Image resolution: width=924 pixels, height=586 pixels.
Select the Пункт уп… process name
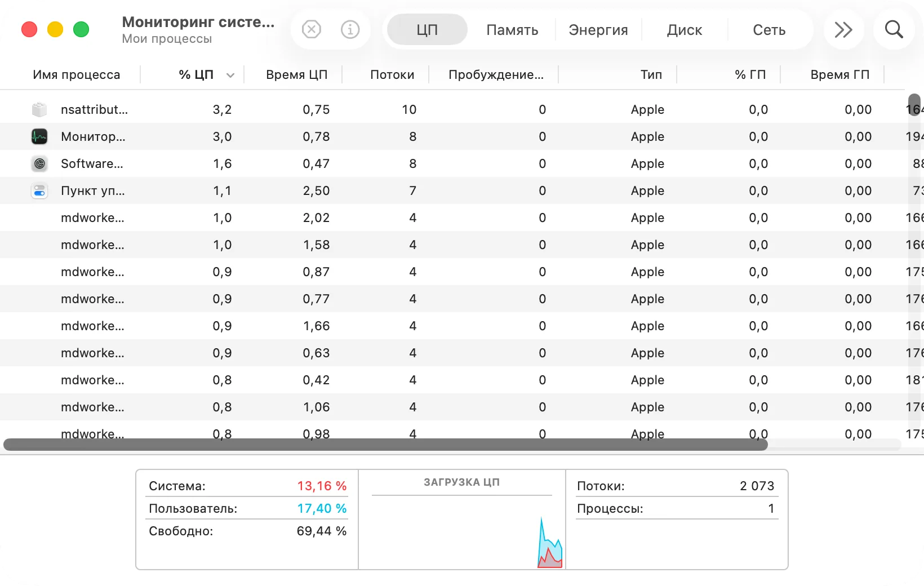(x=93, y=190)
